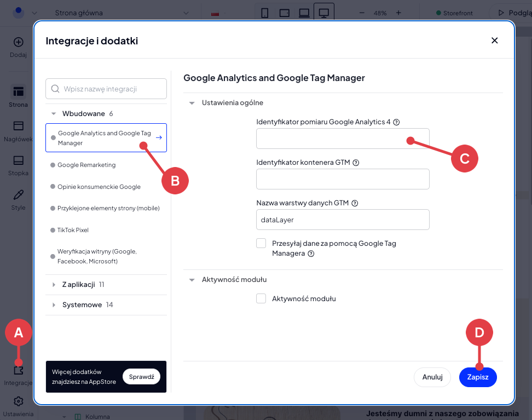Increase zoom with the plus icon
Viewport: 532px width, 420px height.
[x=398, y=13]
